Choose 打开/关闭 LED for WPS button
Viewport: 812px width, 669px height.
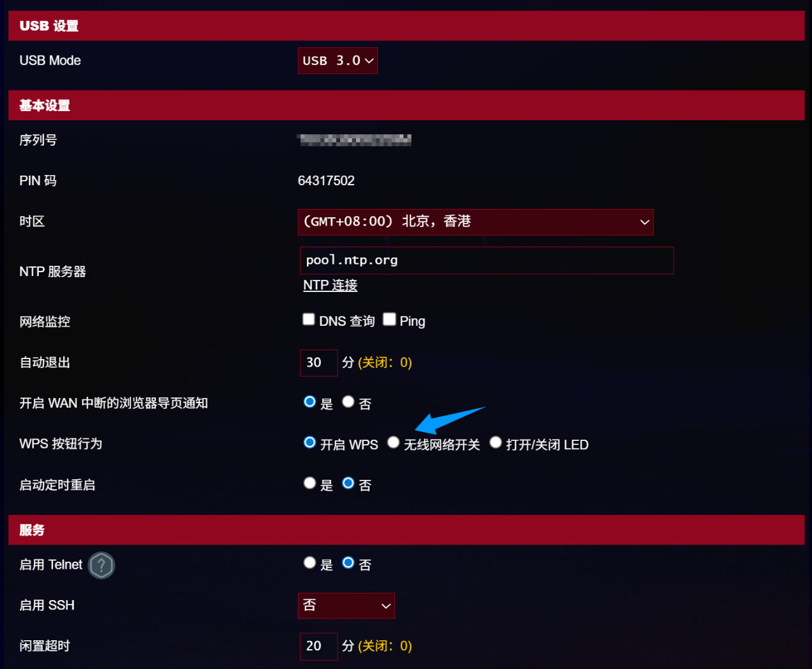[x=496, y=442]
